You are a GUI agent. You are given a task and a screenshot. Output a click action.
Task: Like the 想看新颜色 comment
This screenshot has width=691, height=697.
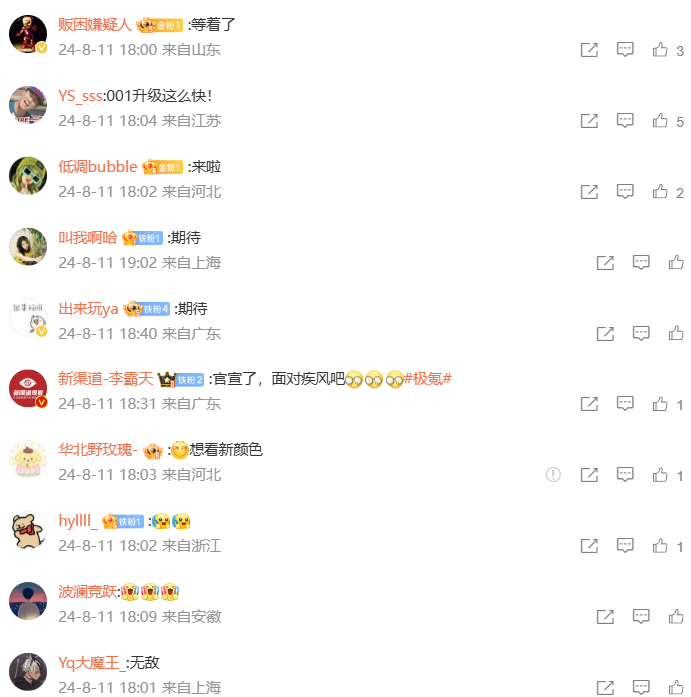click(x=660, y=475)
